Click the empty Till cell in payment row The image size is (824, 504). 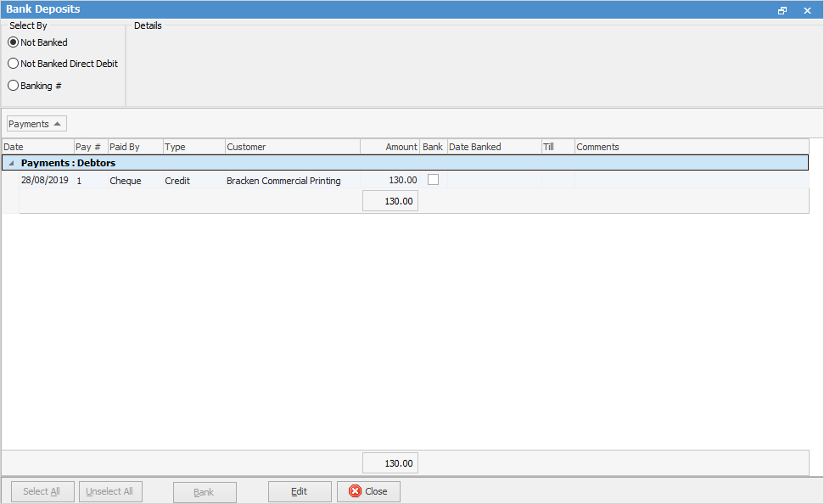click(558, 180)
